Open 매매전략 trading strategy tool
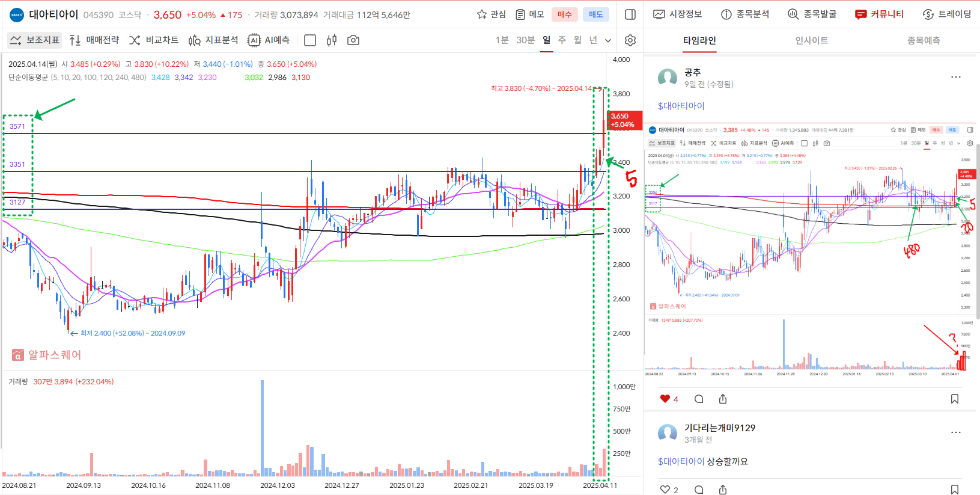 click(x=94, y=40)
